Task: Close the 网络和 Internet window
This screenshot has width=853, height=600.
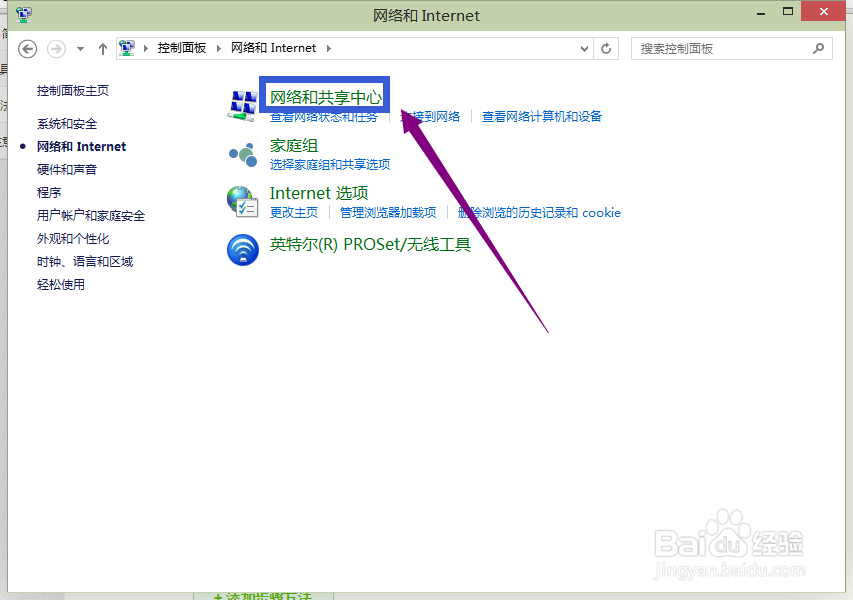Action: click(x=823, y=11)
